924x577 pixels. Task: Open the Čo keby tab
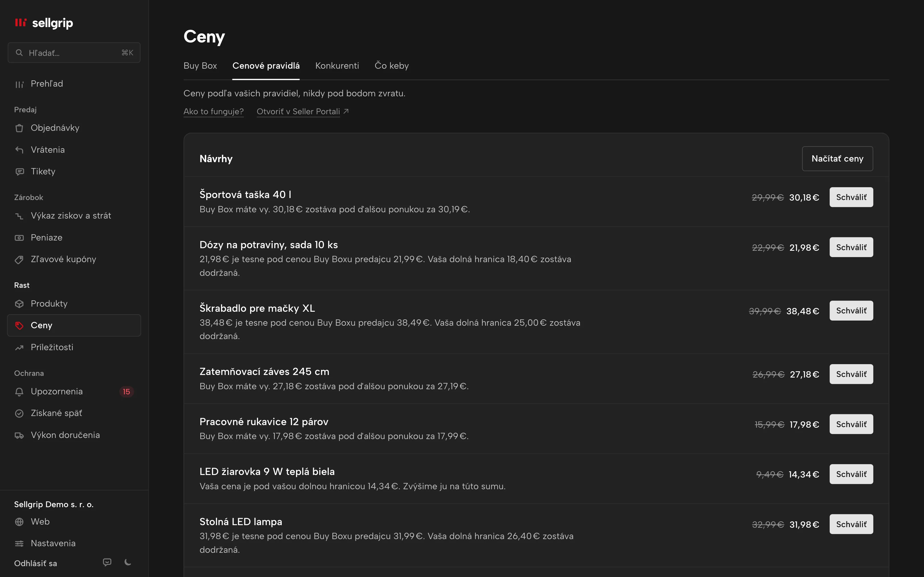click(x=392, y=66)
